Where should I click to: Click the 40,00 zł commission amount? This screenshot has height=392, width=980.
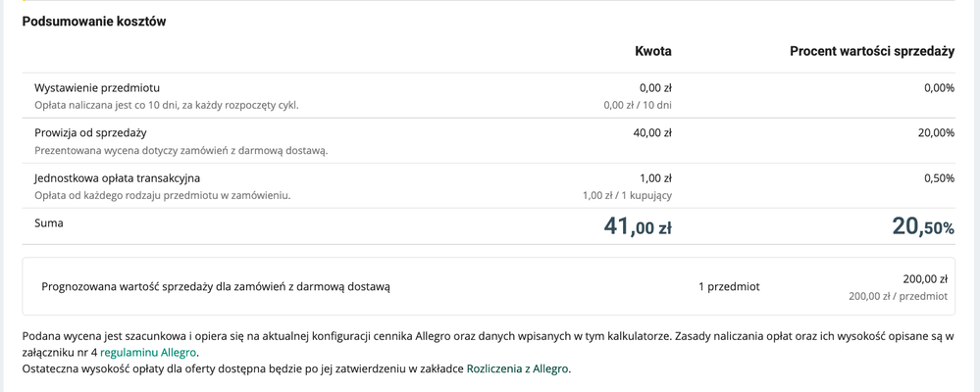click(x=652, y=133)
